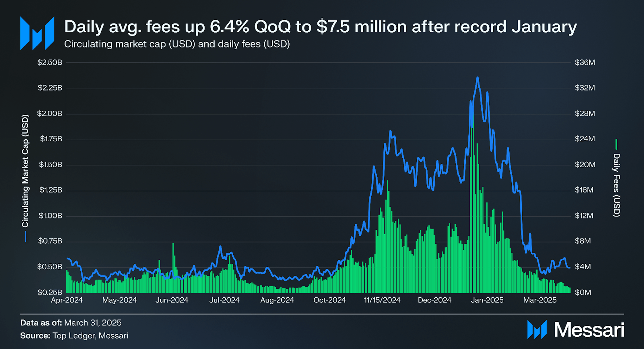The width and height of the screenshot is (644, 349).
Task: Click the Messari wordmark text
Action: click(589, 330)
